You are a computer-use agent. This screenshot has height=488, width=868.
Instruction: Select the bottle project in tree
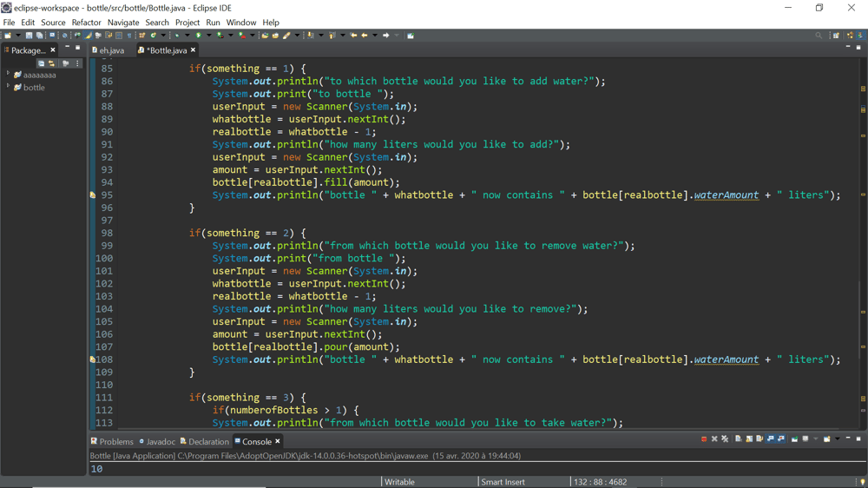point(34,88)
